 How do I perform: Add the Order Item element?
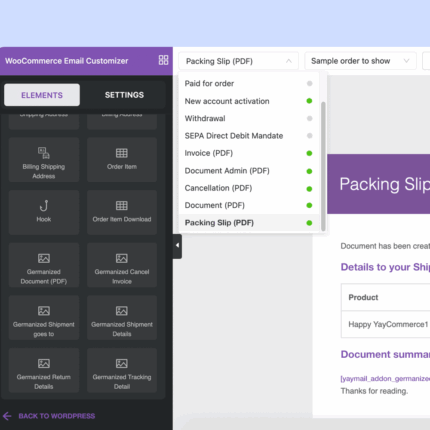122,160
